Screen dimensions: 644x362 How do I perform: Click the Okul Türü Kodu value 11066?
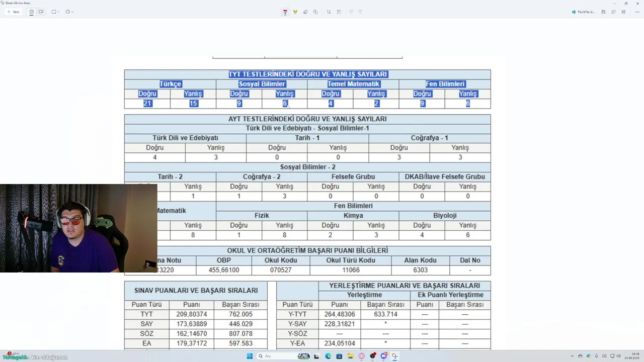pos(351,270)
